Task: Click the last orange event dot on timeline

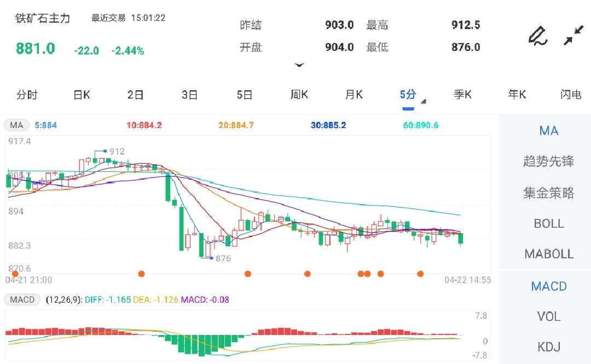Action: pos(420,274)
